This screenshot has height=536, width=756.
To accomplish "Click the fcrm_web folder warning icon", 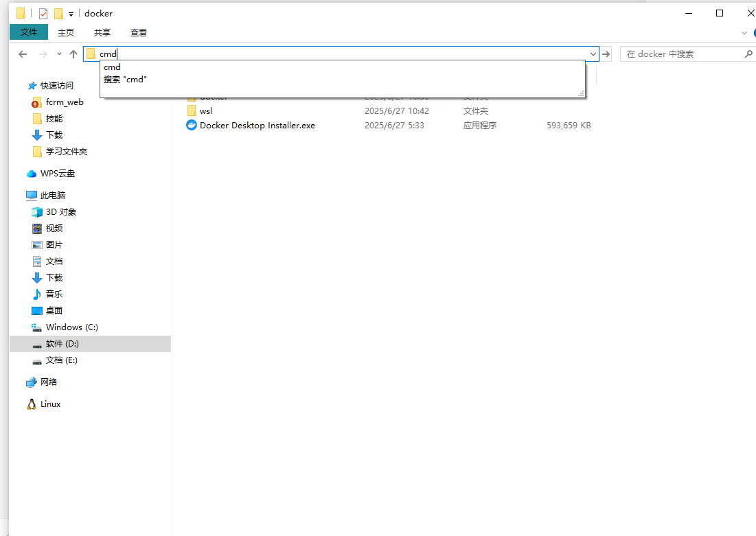I will (x=36, y=103).
